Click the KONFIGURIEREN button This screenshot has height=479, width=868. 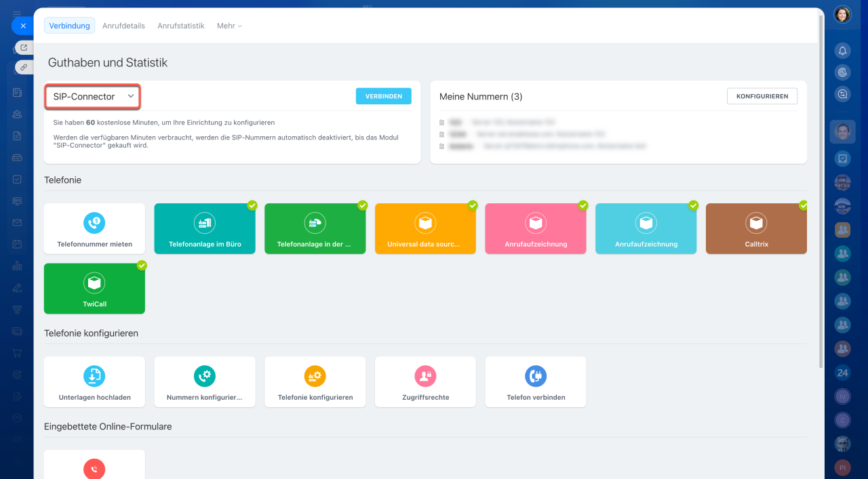pyautogui.click(x=762, y=96)
